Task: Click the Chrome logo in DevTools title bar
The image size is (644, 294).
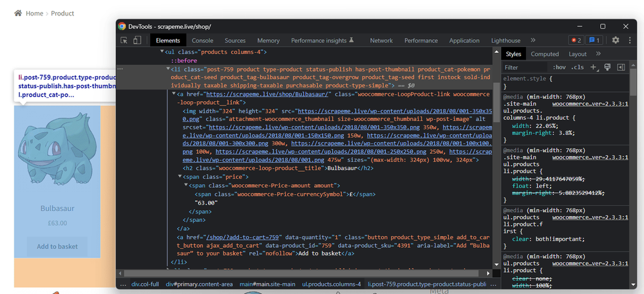Action: 122,26
